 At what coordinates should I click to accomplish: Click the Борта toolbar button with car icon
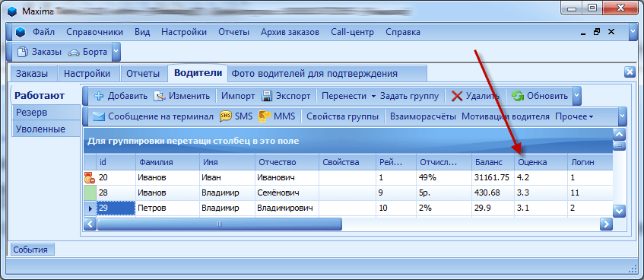pos(87,52)
